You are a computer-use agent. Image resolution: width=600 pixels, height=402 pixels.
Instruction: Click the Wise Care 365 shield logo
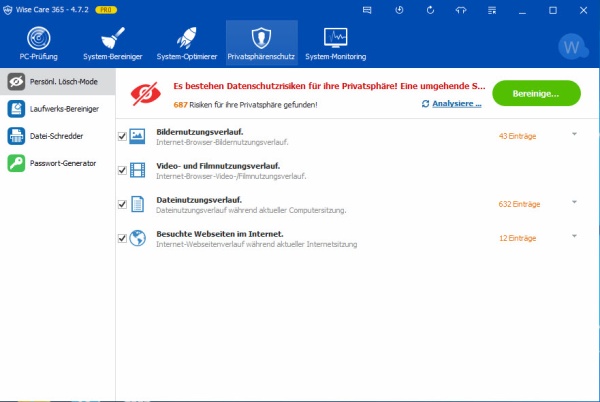pos(7,10)
